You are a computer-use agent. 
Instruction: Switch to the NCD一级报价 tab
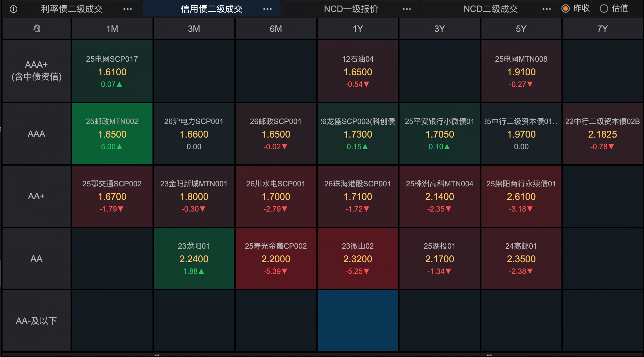[351, 9]
